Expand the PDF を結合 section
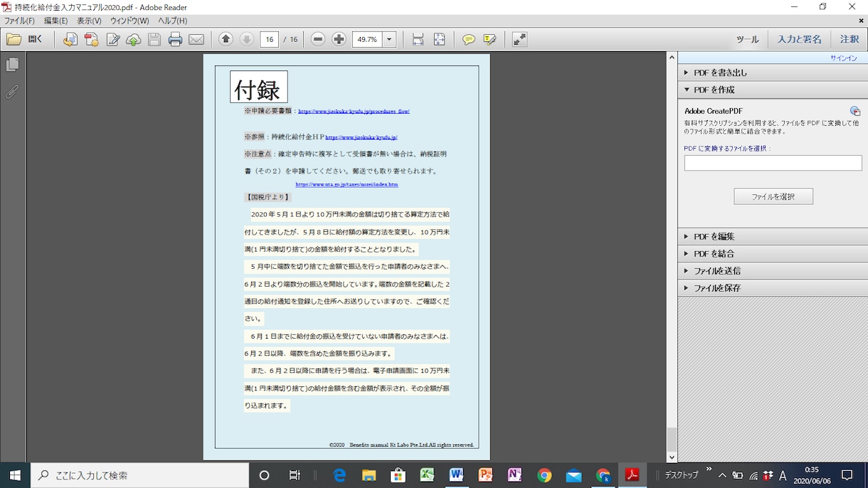This screenshot has height=488, width=868. tap(773, 253)
